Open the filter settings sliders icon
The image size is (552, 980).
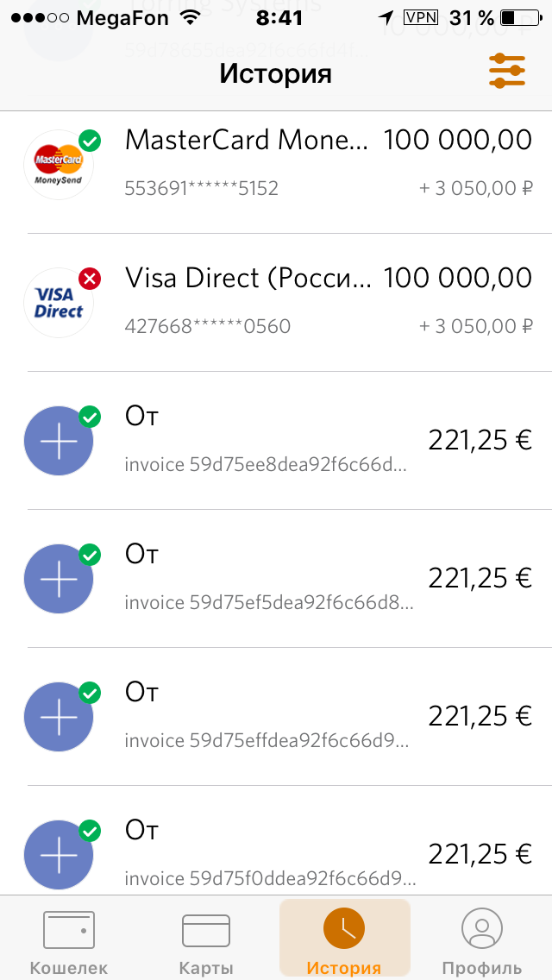pos(506,71)
